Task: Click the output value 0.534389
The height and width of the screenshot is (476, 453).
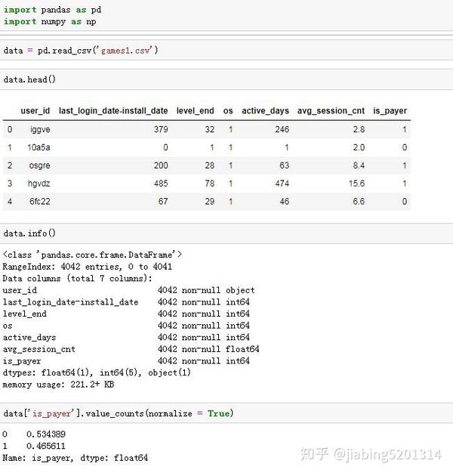Action: pos(46,434)
